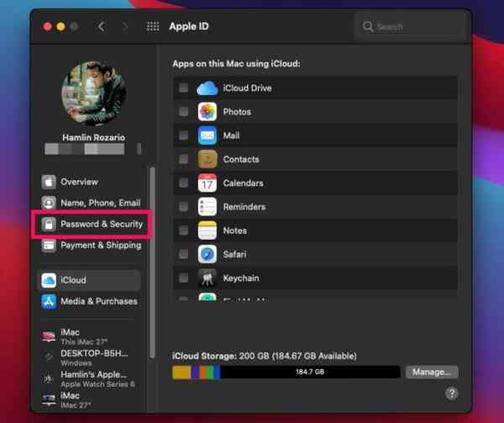Enable the Photos checkbox
This screenshot has width=504, height=423.
[x=183, y=112]
